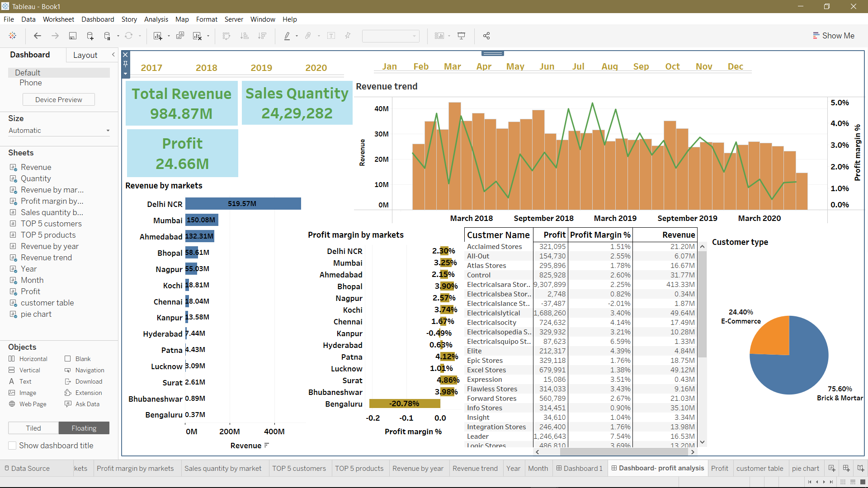Switch to the Layout tab
The height and width of the screenshot is (488, 868).
pyautogui.click(x=85, y=55)
